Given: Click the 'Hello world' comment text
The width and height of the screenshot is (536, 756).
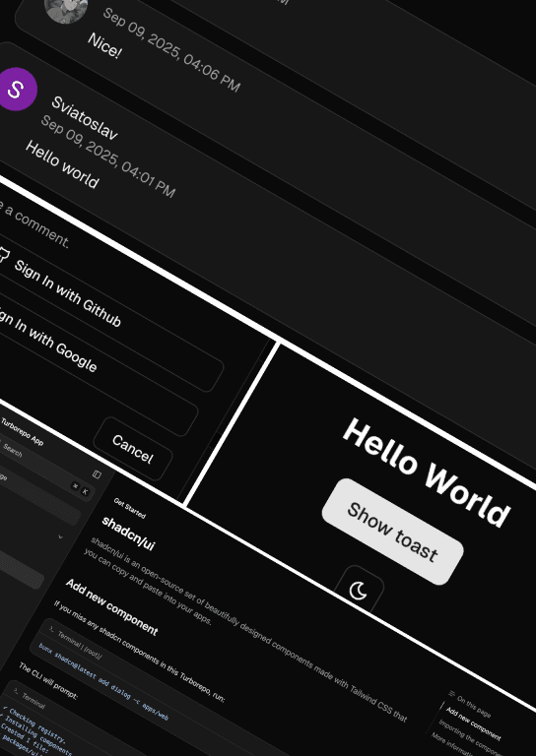Looking at the screenshot, I should (x=62, y=164).
